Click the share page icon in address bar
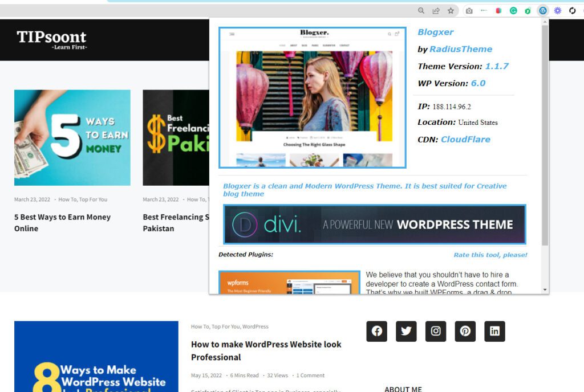 [436, 11]
